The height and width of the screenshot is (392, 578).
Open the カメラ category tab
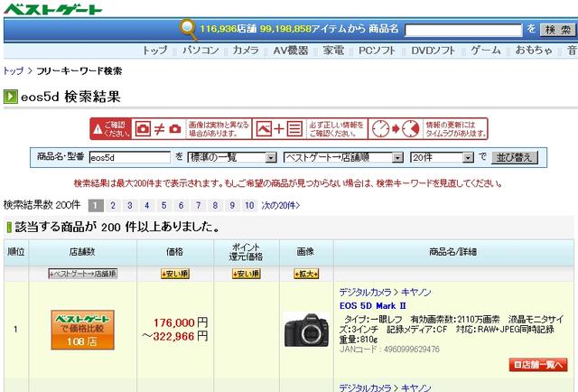click(245, 51)
